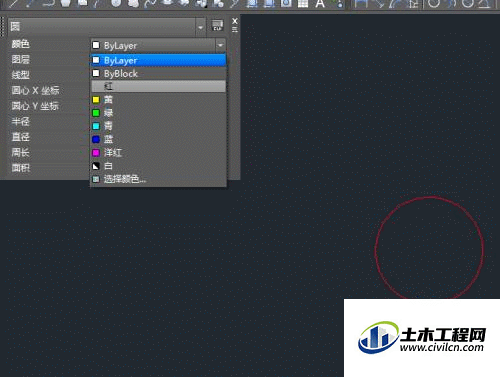Grab the dotted grip on panel's left edge

pyautogui.click(x=3, y=27)
